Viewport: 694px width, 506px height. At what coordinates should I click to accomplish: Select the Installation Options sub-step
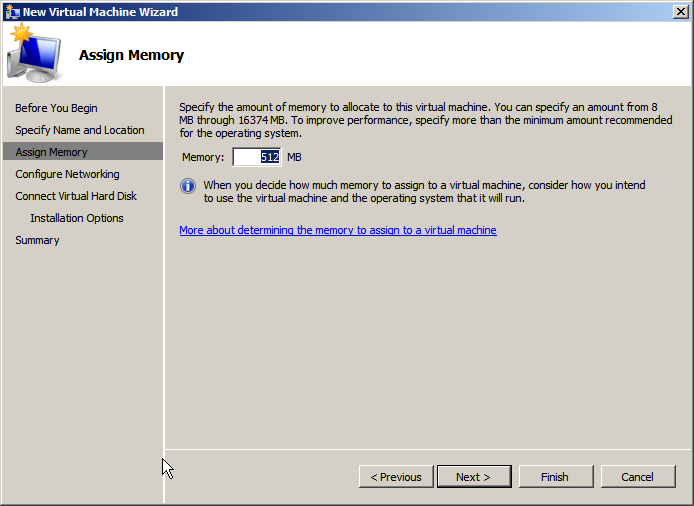(x=77, y=218)
